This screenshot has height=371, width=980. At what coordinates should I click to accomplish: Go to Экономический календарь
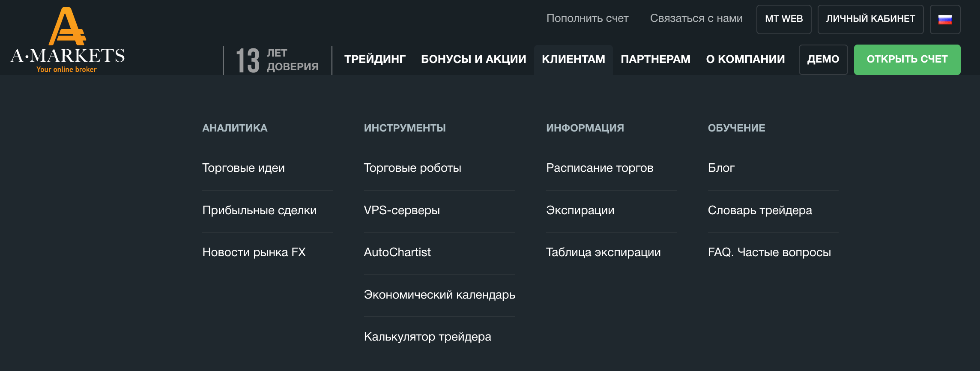[439, 295]
